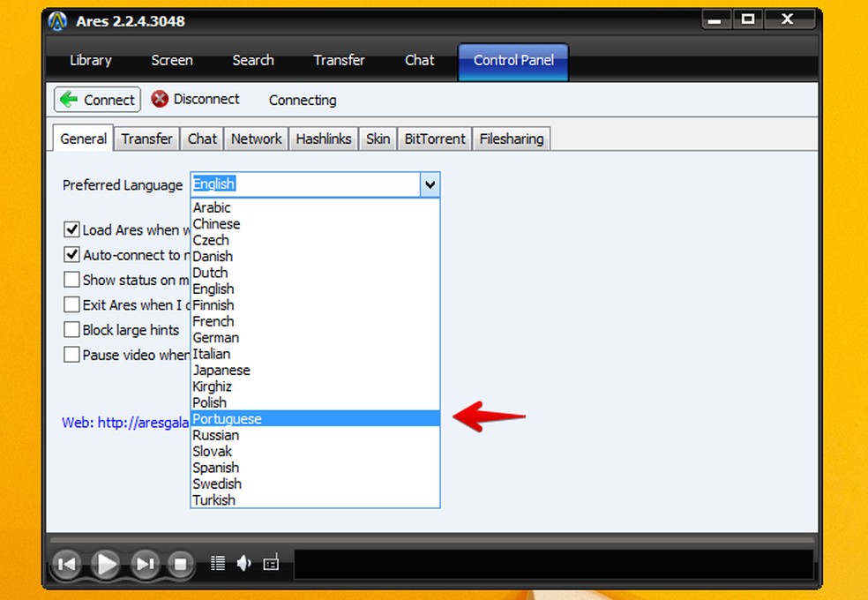
Task: Switch to the Transfer settings tab
Action: tap(147, 139)
